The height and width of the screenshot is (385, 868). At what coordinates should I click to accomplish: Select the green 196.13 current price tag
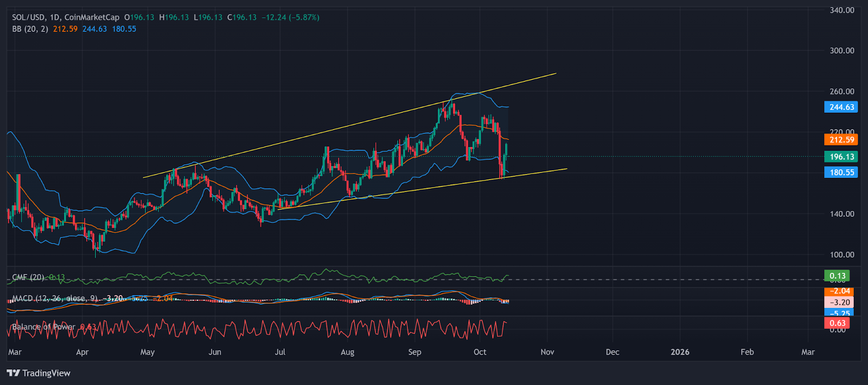click(x=841, y=157)
